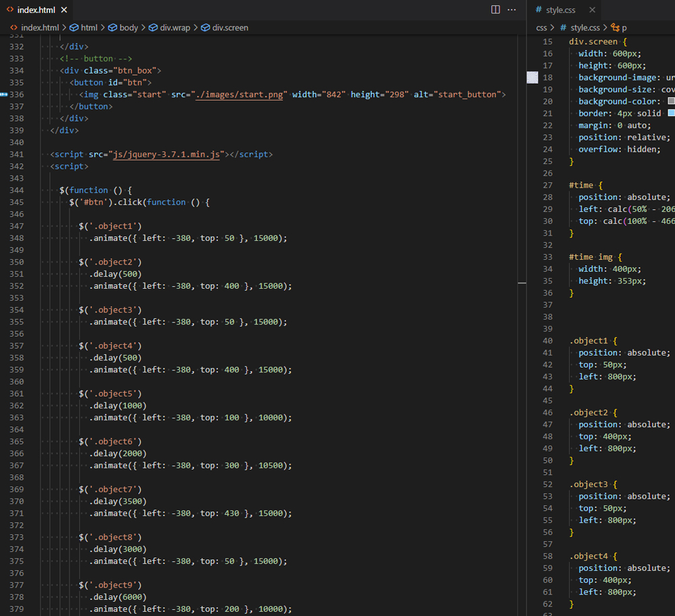Click the body symbol icon in breadcrumb
This screenshot has height=616, width=675.
(112, 28)
